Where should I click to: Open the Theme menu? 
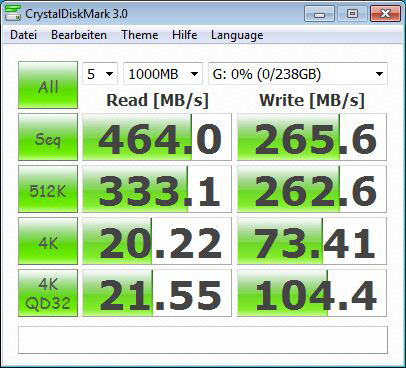pyautogui.click(x=140, y=35)
